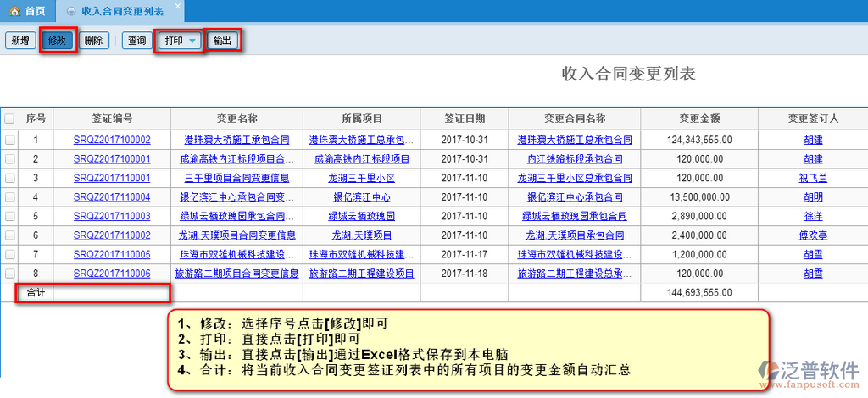The height and width of the screenshot is (398, 868).
Task: Check the checkbox for row 1
Action: pos(9,140)
